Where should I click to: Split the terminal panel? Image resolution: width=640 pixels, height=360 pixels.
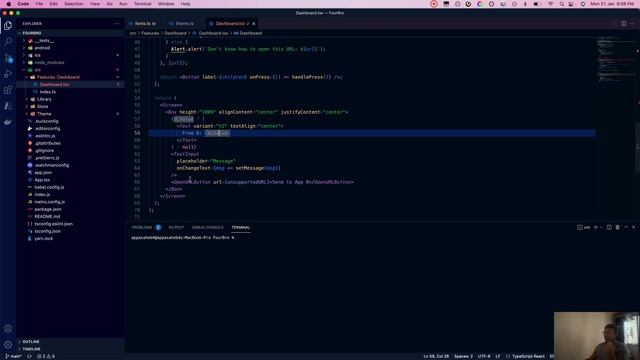(x=609, y=227)
